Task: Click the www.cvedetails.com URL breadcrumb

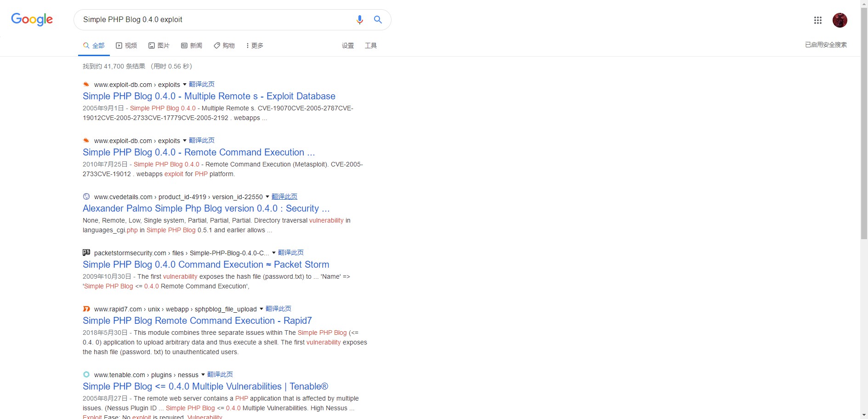Action: [x=178, y=197]
